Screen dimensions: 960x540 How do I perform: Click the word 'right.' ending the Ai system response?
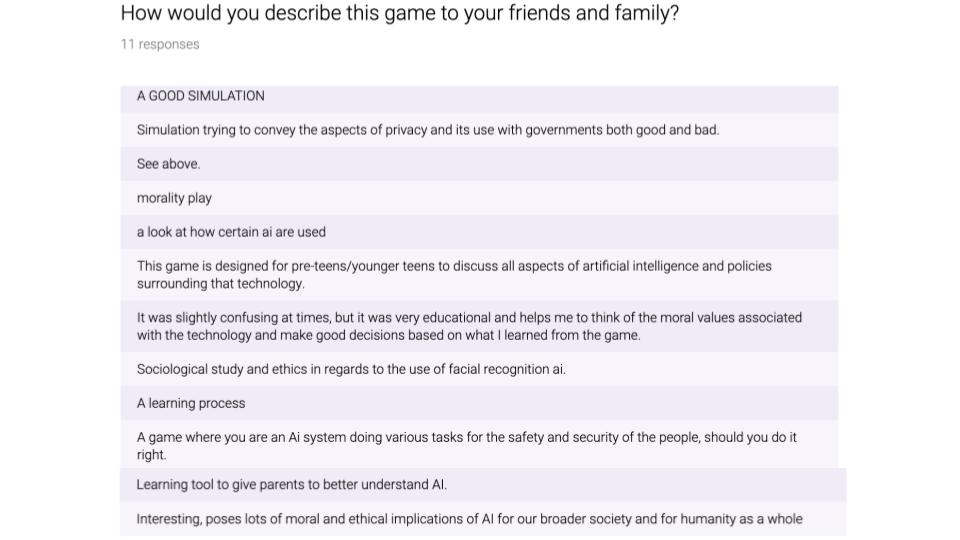point(151,455)
